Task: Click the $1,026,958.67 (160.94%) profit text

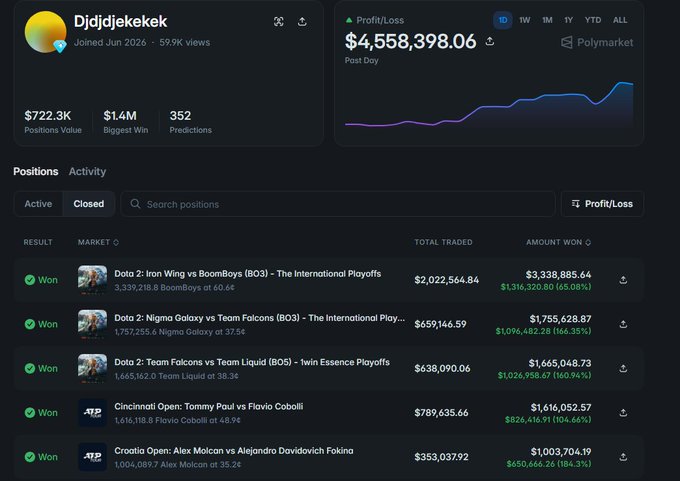Action: [x=544, y=376]
